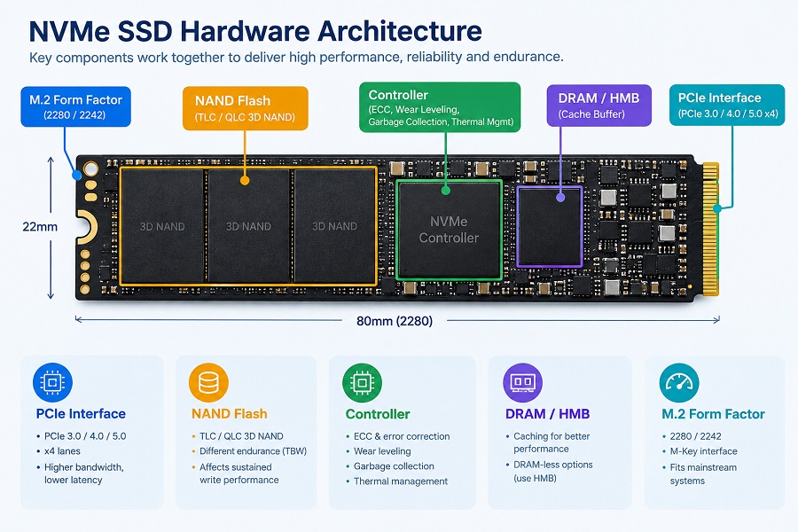This screenshot has width=798, height=532.
Task: Click the gold PCIe edge connector
Action: point(710,229)
